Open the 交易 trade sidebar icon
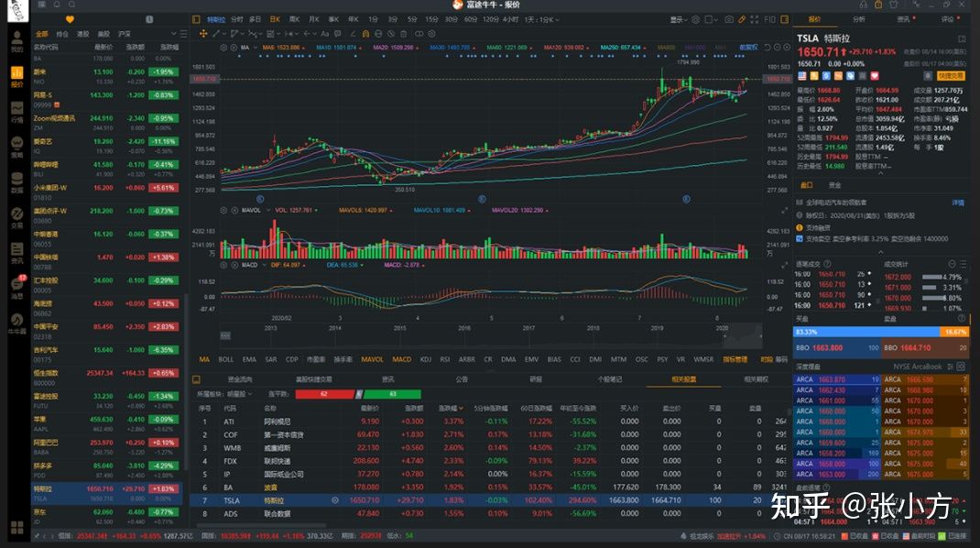This screenshot has height=548, width=980. (x=16, y=218)
